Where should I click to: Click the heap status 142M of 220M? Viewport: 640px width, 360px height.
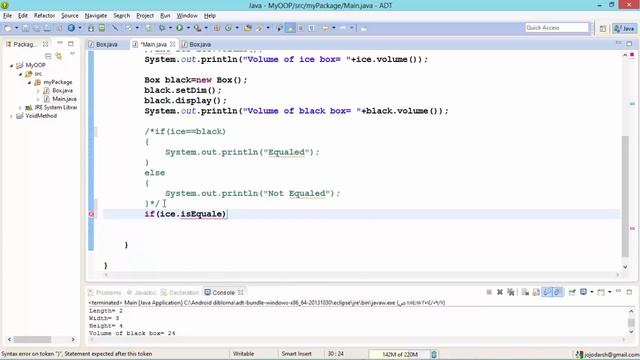(x=399, y=354)
